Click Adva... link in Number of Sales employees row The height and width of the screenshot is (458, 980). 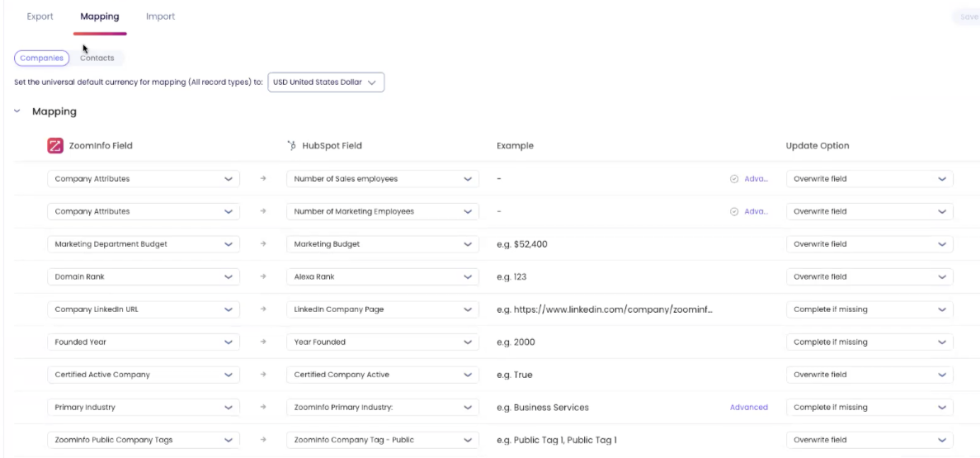[x=756, y=179]
